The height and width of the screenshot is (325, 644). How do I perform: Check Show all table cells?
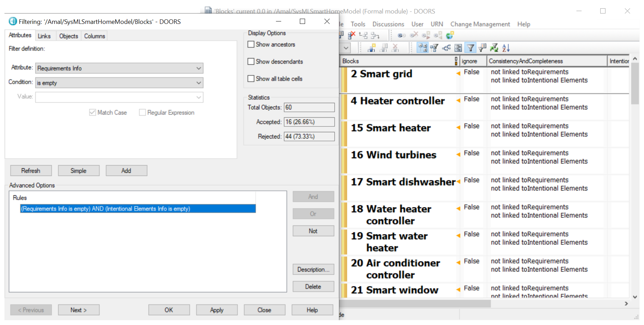[251, 79]
